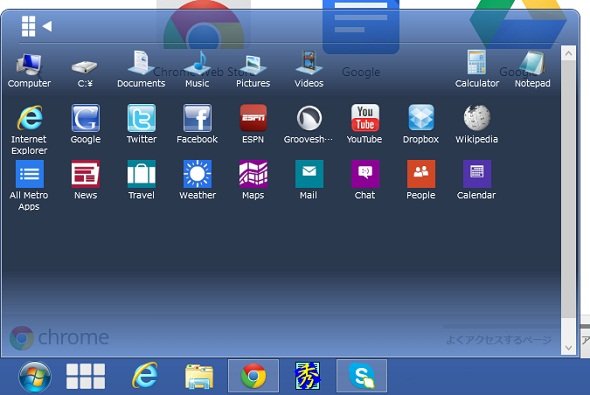Show All Metro Apps
590x395 pixels.
coord(29,186)
